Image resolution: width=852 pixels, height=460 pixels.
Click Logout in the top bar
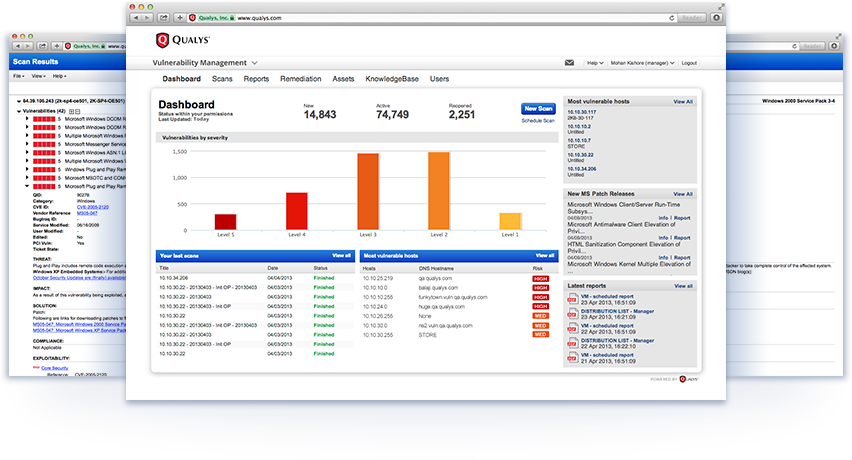click(x=689, y=63)
